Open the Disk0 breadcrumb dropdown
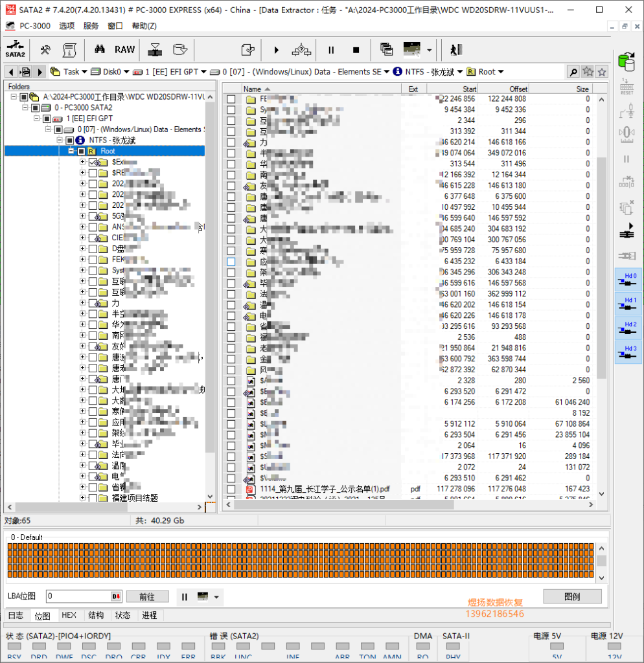 tap(126, 72)
